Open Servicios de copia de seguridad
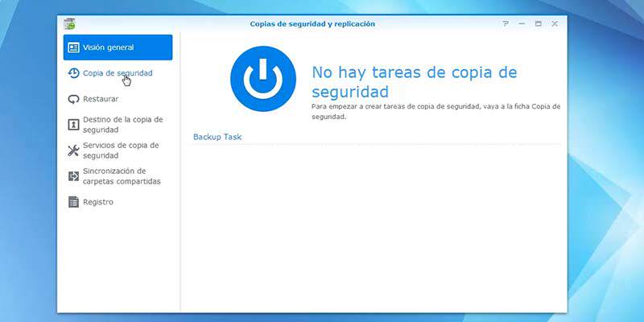 (118, 151)
